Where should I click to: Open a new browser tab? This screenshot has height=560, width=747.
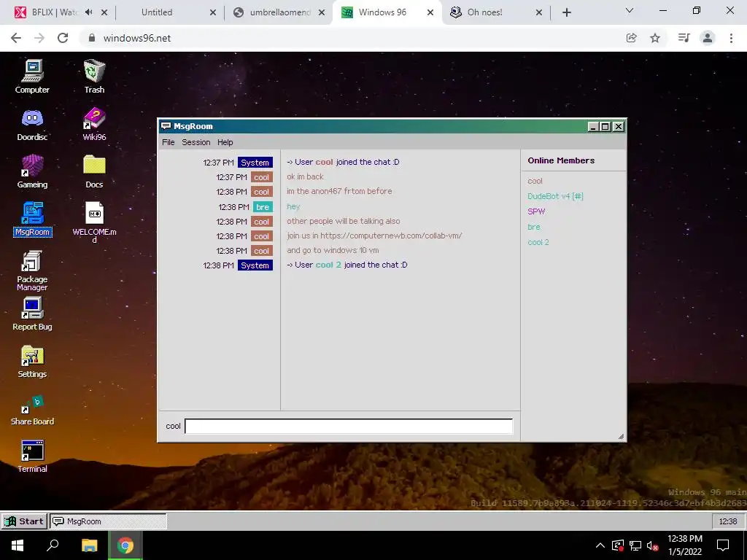[566, 12]
